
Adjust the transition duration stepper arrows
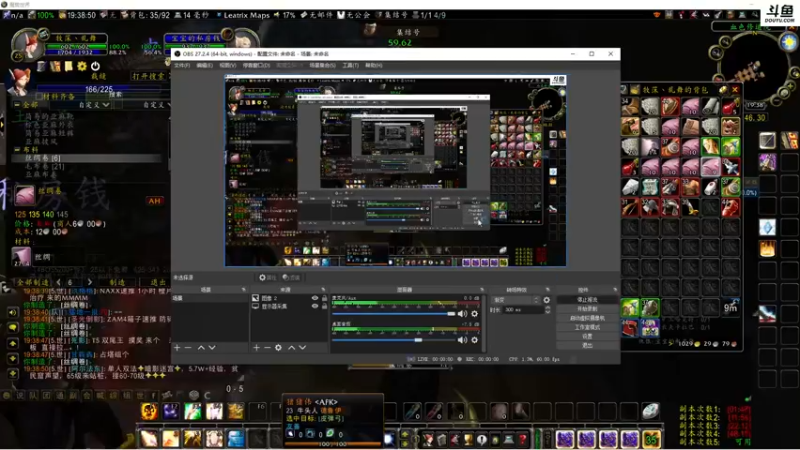547,310
